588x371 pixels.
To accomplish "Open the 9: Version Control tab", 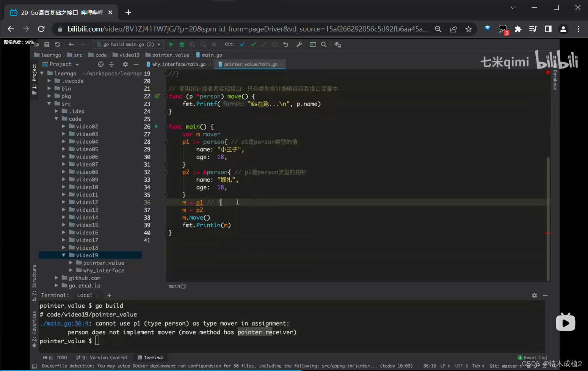I will pyautogui.click(x=102, y=357).
